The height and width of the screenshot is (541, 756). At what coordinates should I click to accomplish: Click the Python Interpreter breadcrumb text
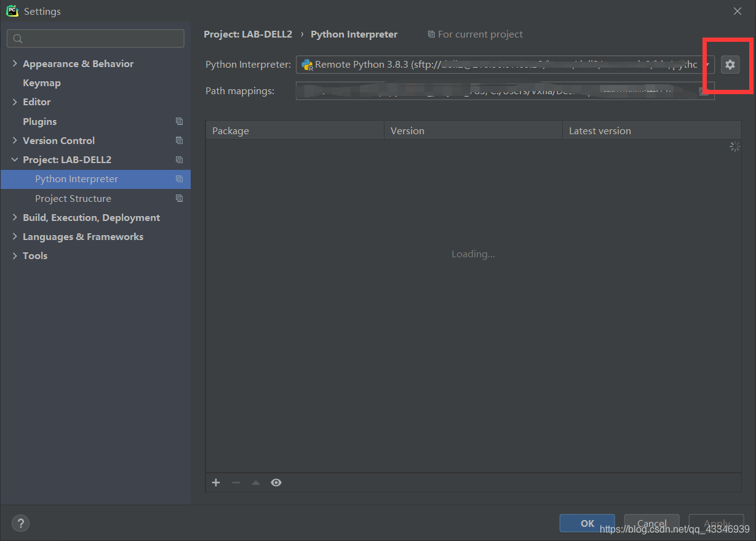coord(354,34)
